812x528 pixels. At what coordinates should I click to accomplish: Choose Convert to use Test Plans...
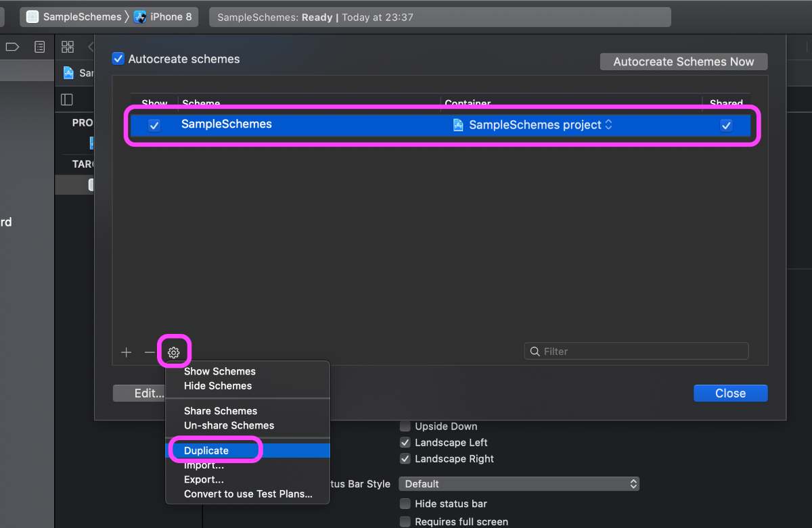pos(248,494)
